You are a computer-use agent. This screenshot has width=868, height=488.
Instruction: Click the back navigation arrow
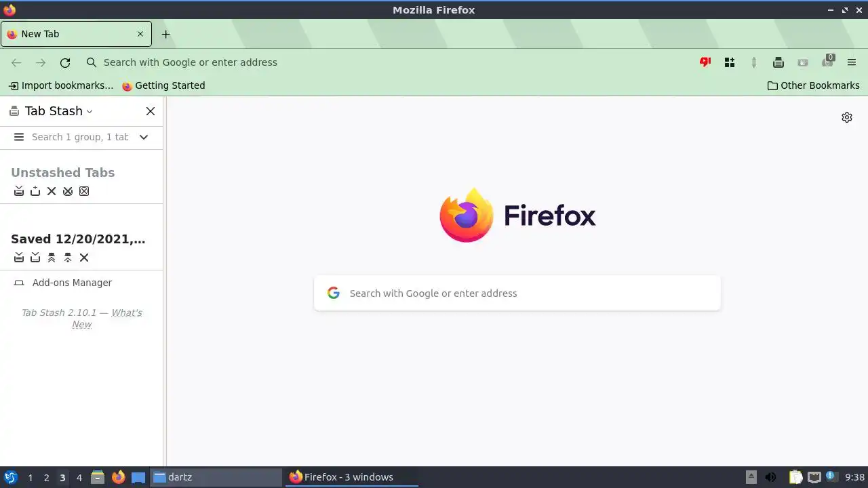coord(16,62)
